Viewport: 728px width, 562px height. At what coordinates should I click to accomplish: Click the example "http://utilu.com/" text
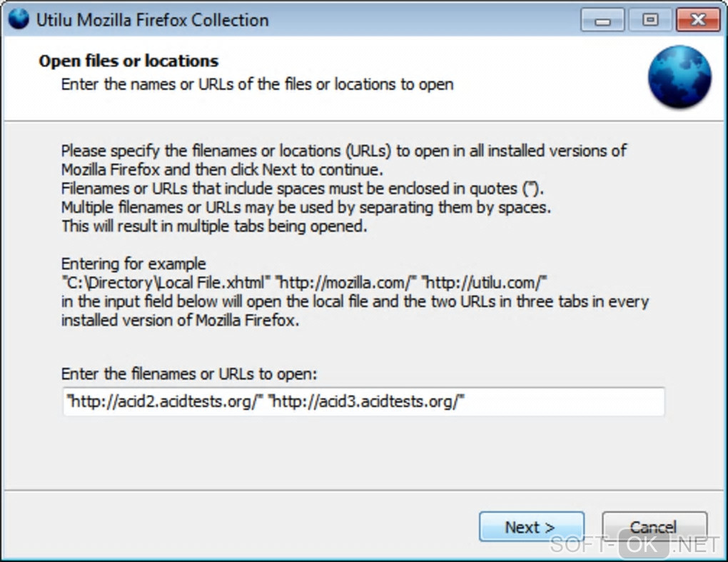[x=487, y=281]
